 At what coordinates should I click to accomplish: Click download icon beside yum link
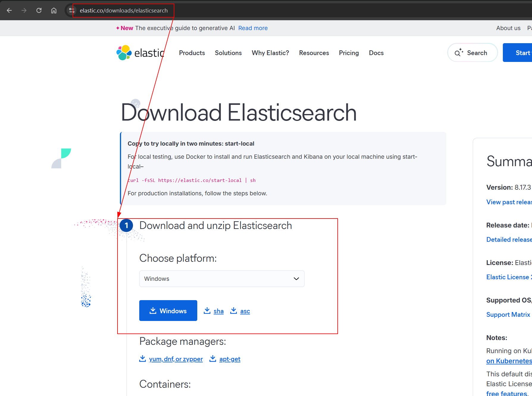pyautogui.click(x=143, y=358)
